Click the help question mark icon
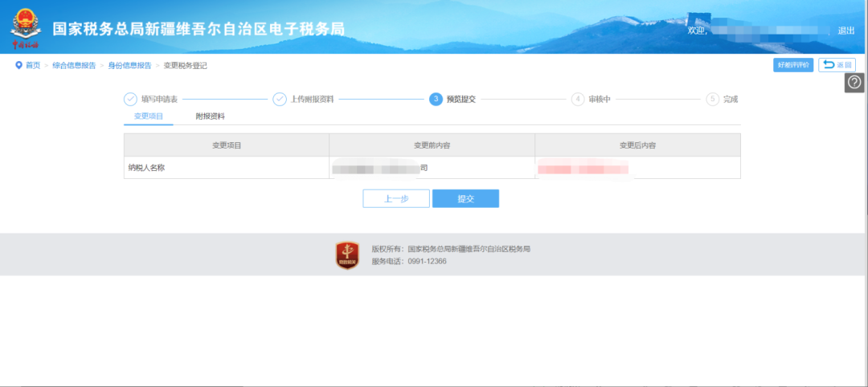Image resolution: width=868 pixels, height=387 pixels. pyautogui.click(x=854, y=83)
